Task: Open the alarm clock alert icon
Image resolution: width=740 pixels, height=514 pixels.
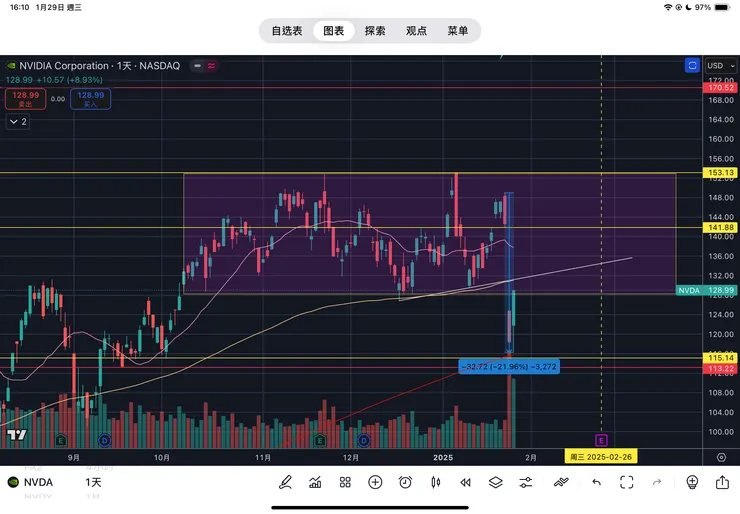Action: pos(405,482)
